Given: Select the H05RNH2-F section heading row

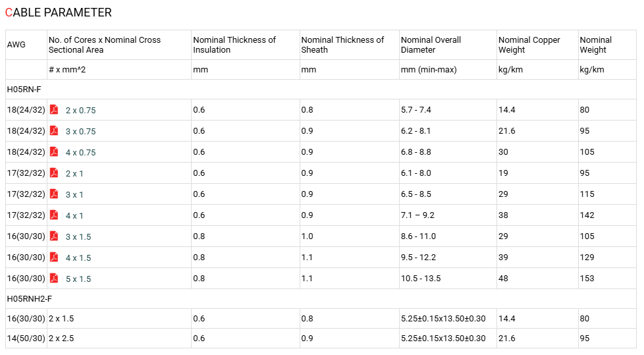Looking at the screenshot, I should (x=321, y=299).
